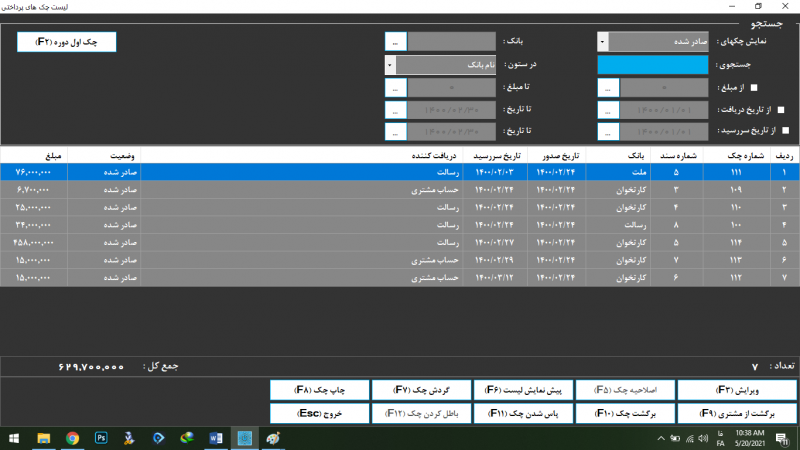Click the paint palette taskbar icon
800x450 pixels.
(273, 438)
